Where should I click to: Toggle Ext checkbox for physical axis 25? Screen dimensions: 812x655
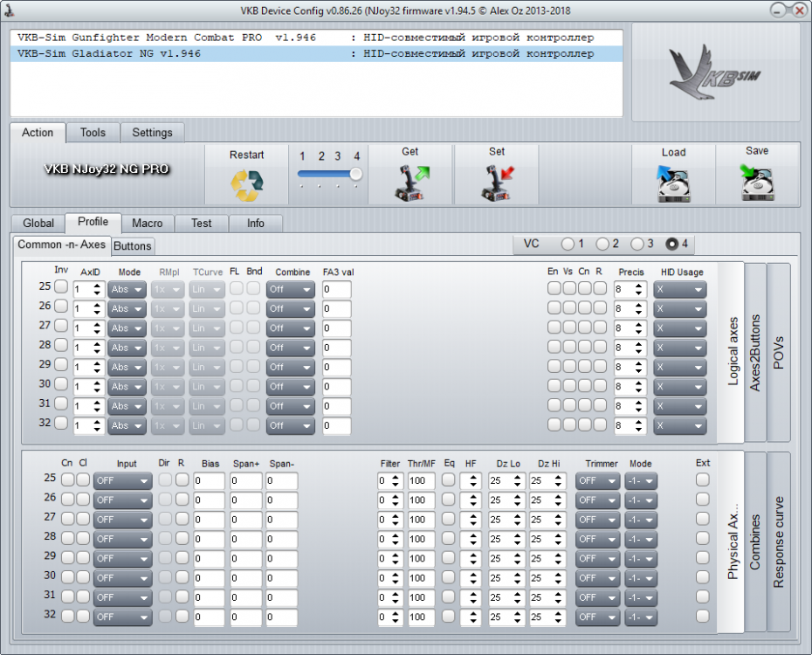point(703,479)
